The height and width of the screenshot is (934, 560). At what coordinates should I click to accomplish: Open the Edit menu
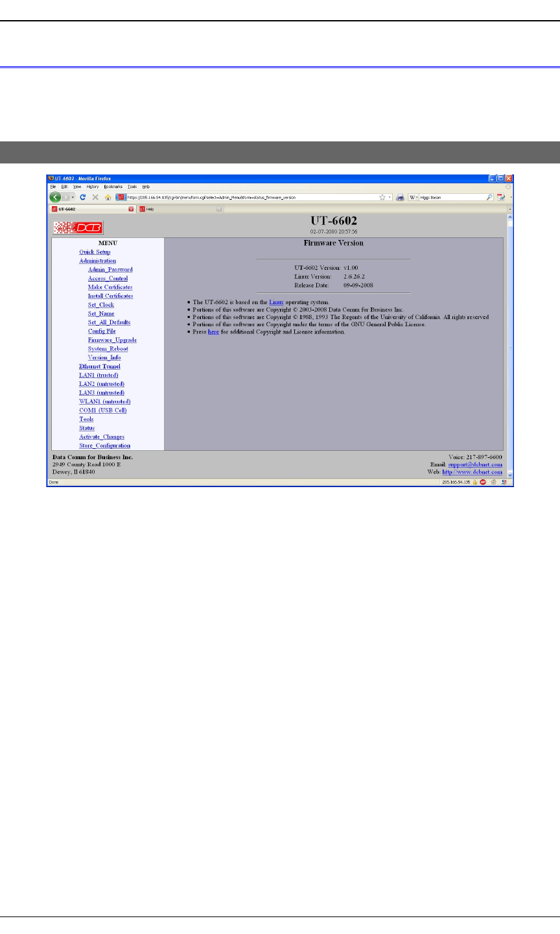pos(64,187)
